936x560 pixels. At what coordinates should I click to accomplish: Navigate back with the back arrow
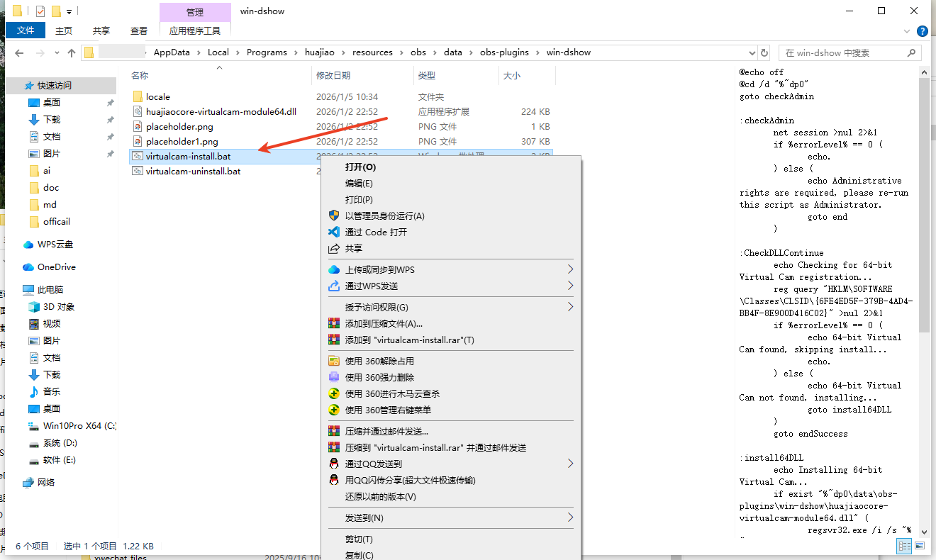click(x=18, y=52)
